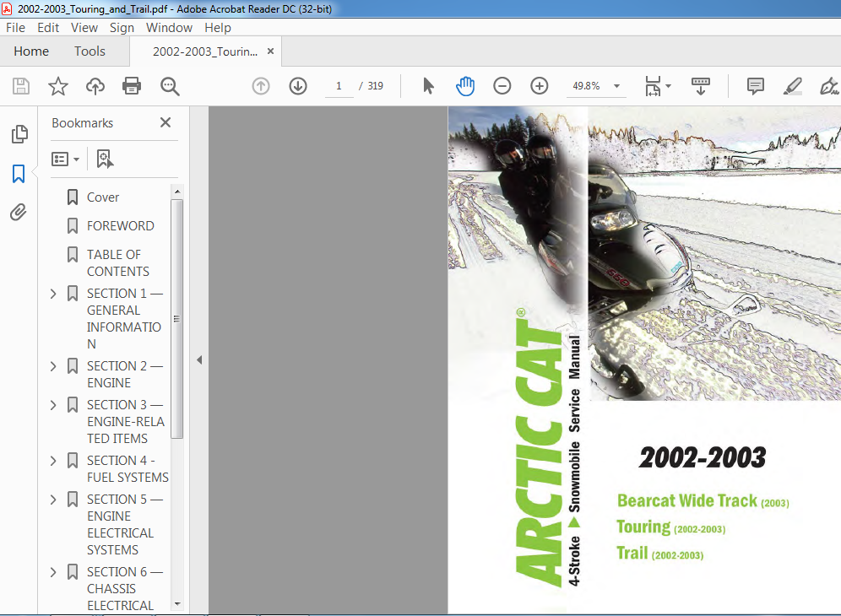Open fit page options dropdown arrow
This screenshot has height=616, width=841.
click(x=668, y=86)
